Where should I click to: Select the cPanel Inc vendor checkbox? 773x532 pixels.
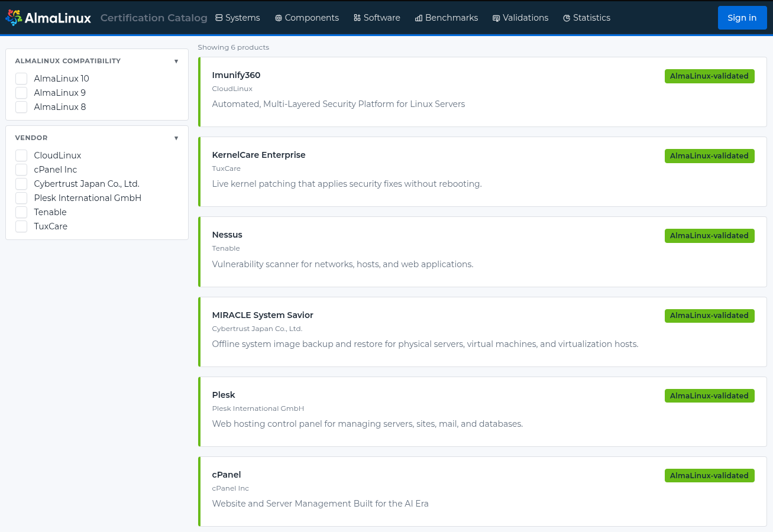tap(21, 170)
